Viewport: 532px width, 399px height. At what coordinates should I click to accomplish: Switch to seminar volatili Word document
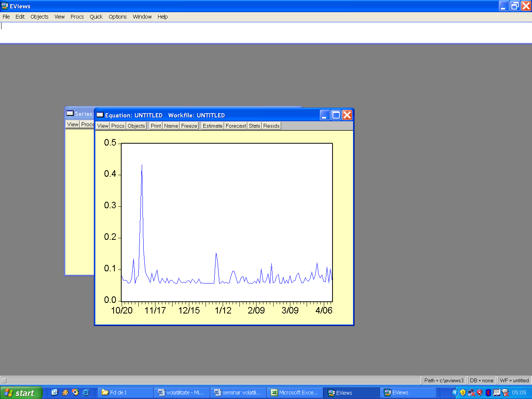coord(238,393)
